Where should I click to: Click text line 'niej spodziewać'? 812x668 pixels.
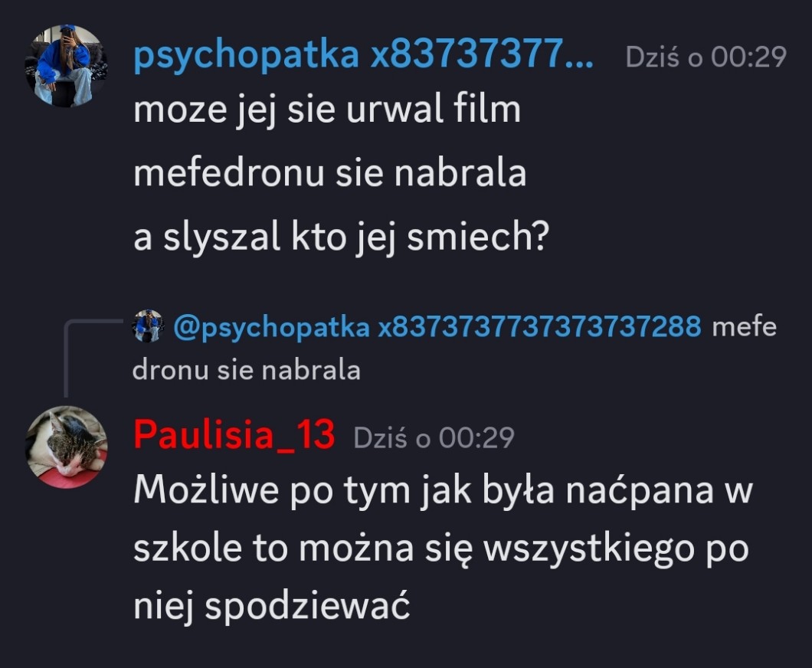(272, 607)
